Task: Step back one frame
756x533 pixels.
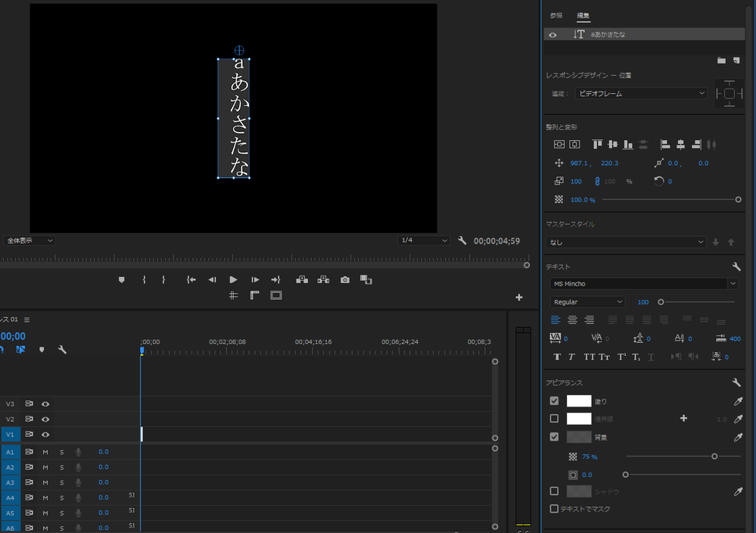Action: click(x=212, y=280)
